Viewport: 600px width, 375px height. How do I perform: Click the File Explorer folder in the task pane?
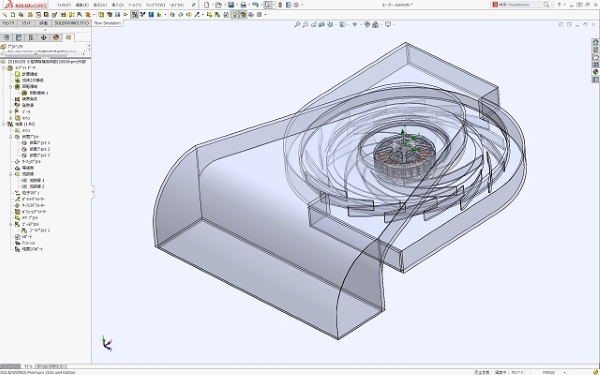pos(595,57)
